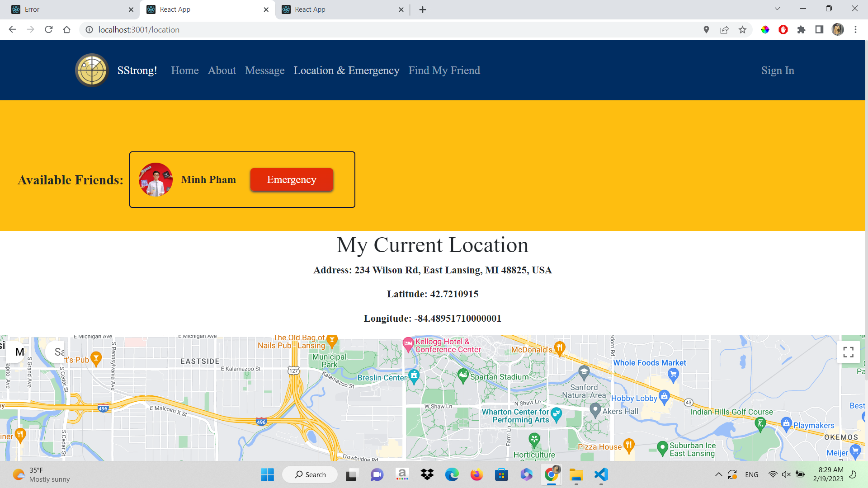Go to the About page link
Viewport: 868px width, 488px height.
pos(222,70)
